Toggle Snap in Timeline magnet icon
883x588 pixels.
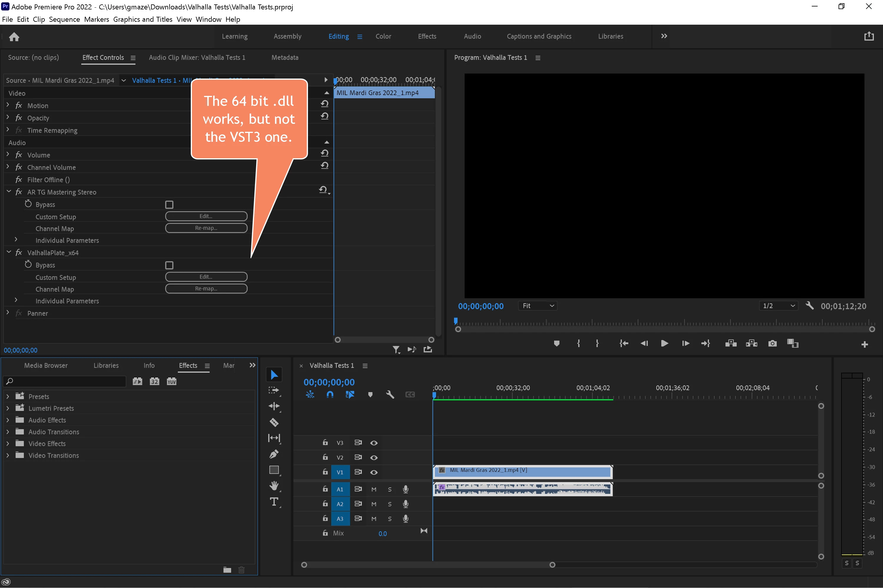pos(330,394)
